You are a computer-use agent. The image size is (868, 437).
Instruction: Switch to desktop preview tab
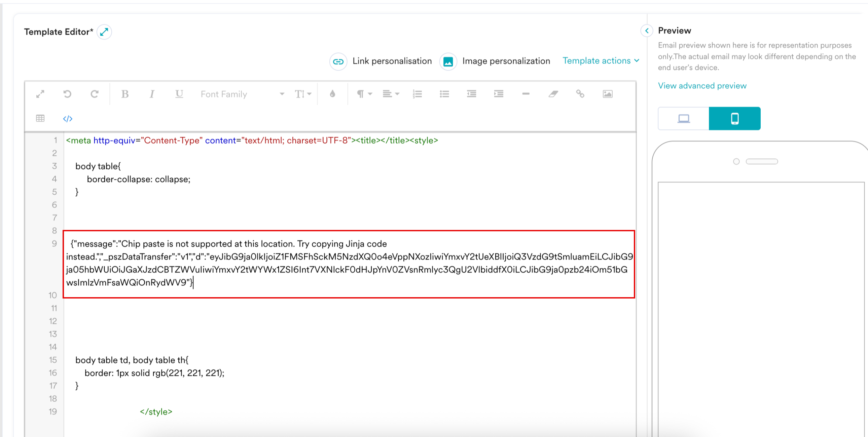click(683, 119)
